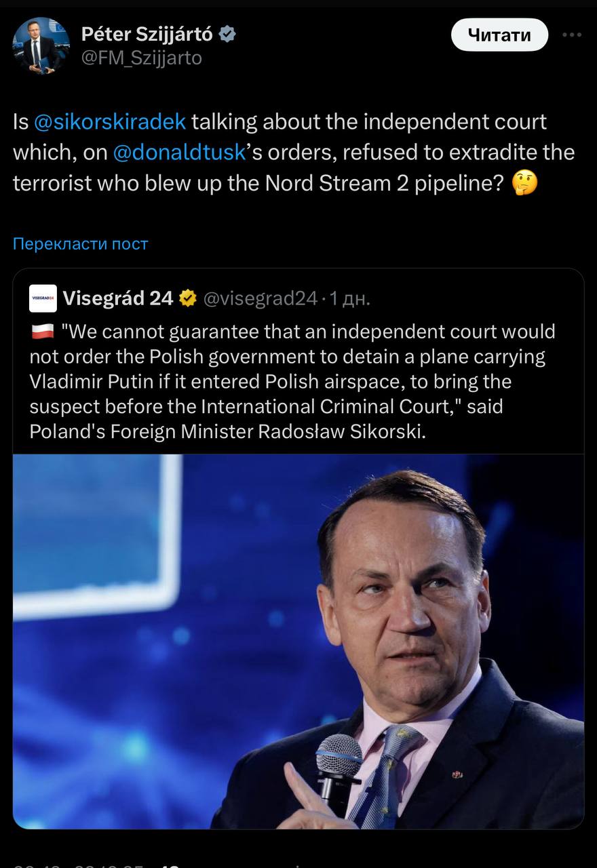Click the blue verified badge beside Szijjártó
This screenshot has width=597, height=868.
(228, 34)
